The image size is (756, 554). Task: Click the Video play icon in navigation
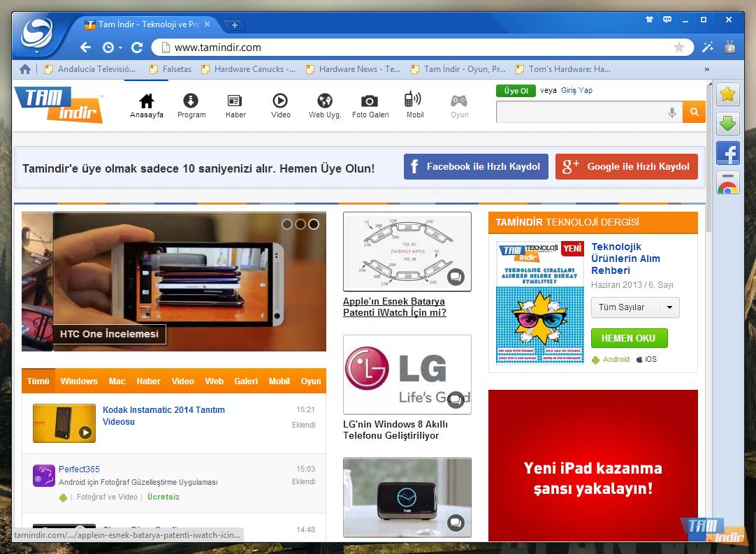[280, 100]
